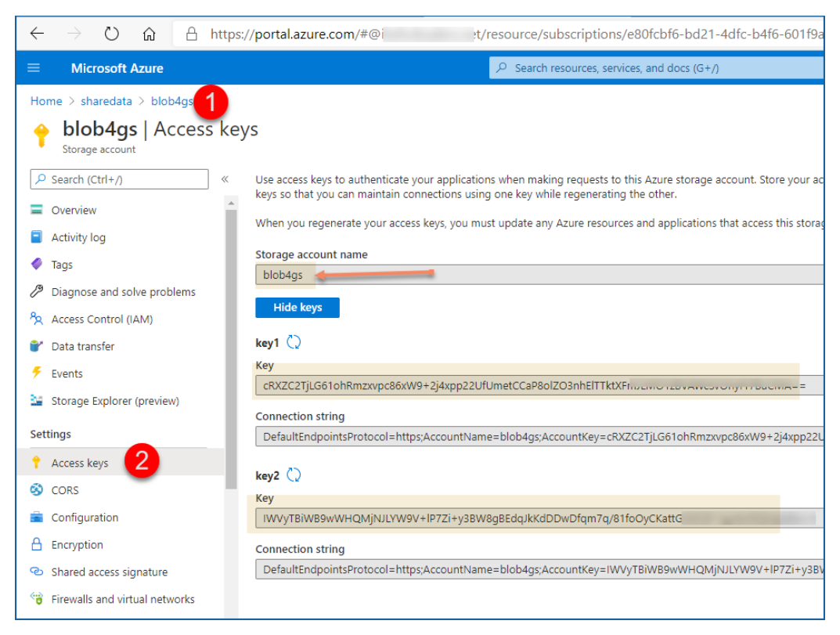840x635 pixels.
Task: Go to Home breadcrumb
Action: 46,101
